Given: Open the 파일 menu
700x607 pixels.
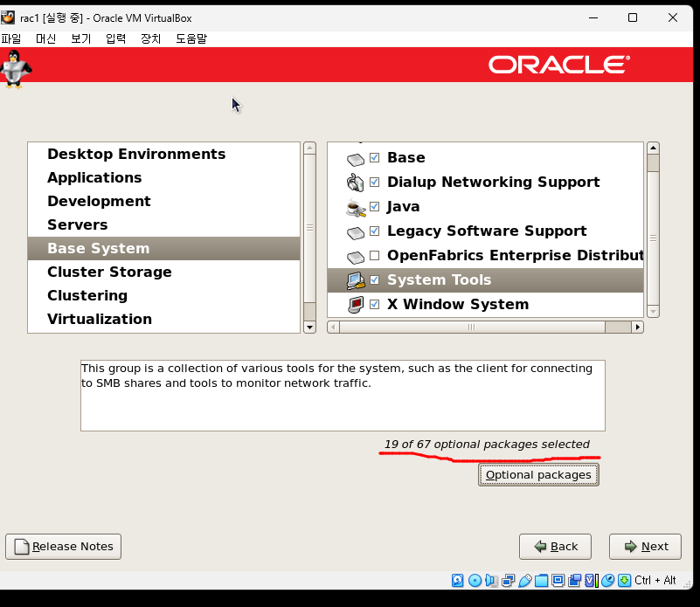Looking at the screenshot, I should coord(10,38).
